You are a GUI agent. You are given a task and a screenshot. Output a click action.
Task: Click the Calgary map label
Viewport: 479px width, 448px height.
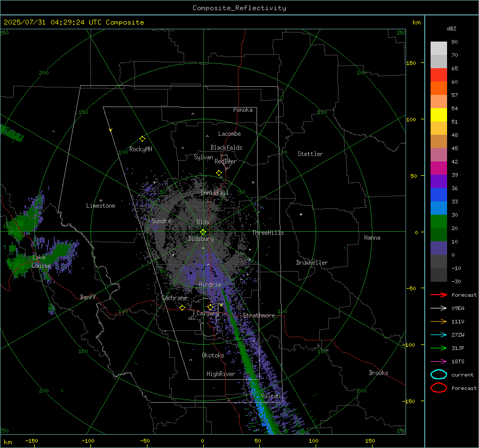point(208,313)
